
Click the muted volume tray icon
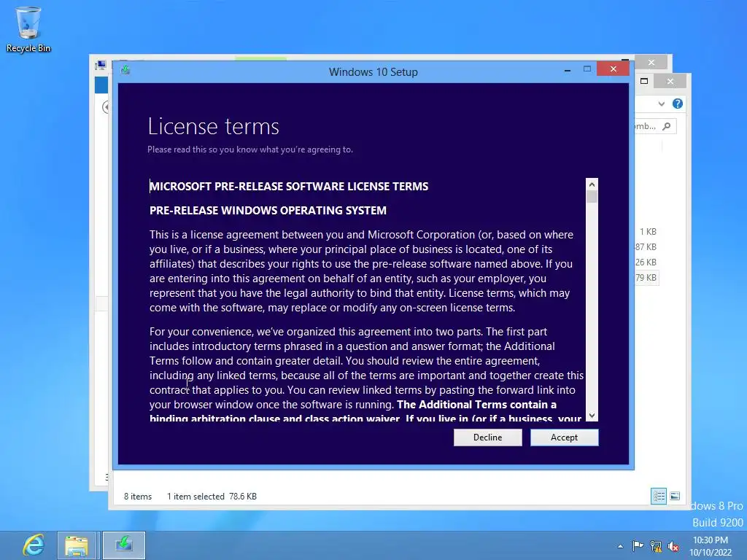(673, 546)
